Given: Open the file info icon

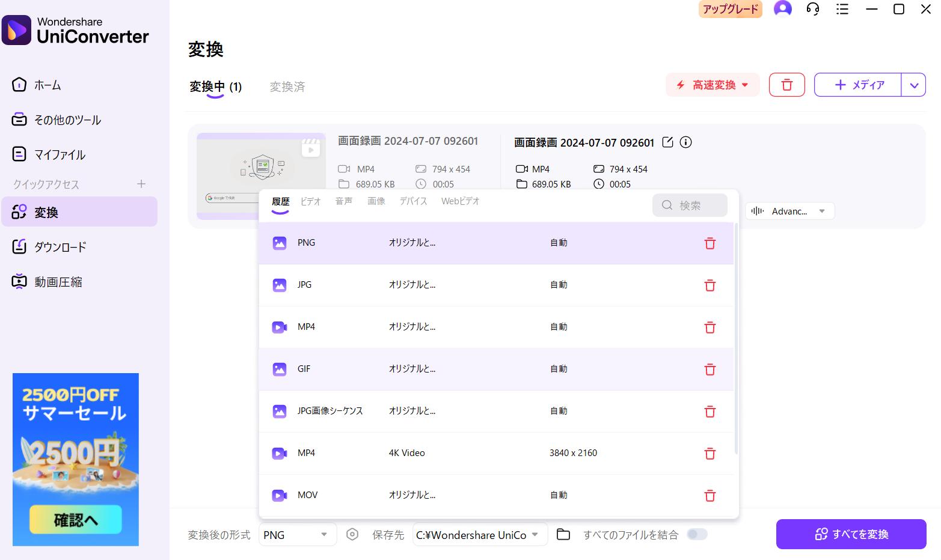Looking at the screenshot, I should tap(685, 142).
